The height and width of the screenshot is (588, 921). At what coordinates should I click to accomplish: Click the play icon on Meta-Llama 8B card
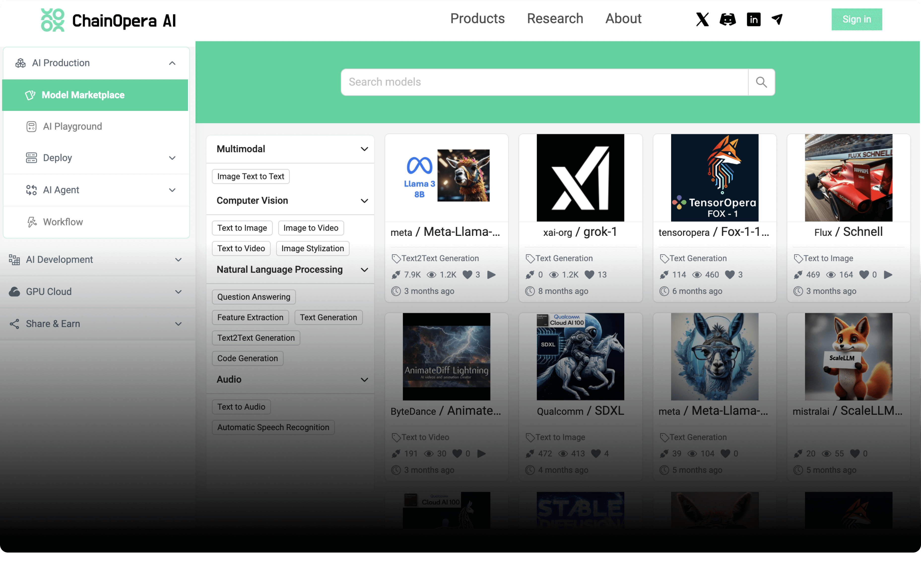(x=492, y=275)
